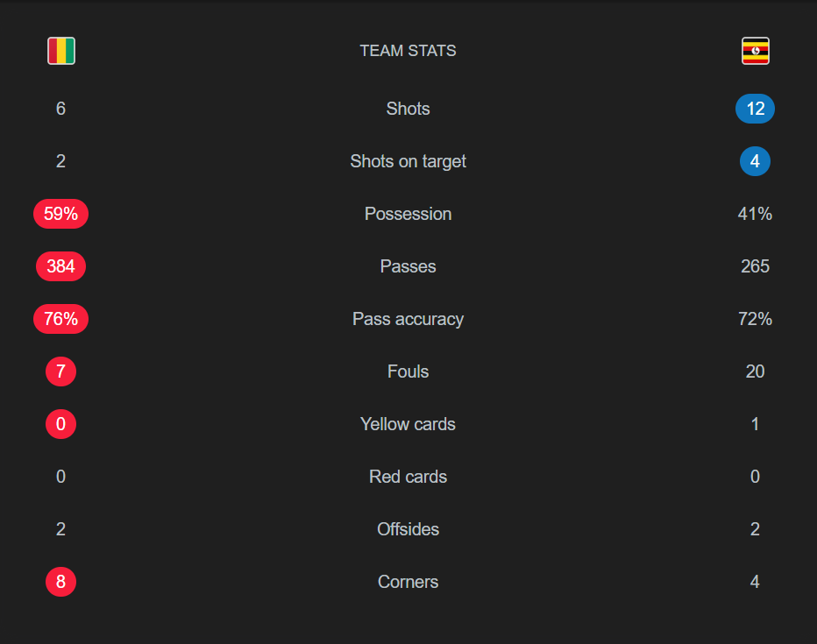Image resolution: width=817 pixels, height=644 pixels.
Task: Select the blue 12 shots badge
Action: (x=755, y=109)
